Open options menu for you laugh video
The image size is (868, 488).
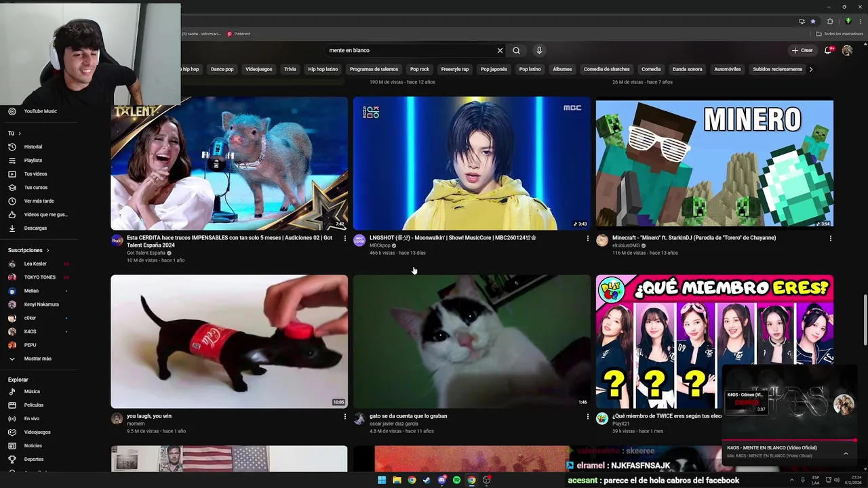(x=344, y=416)
